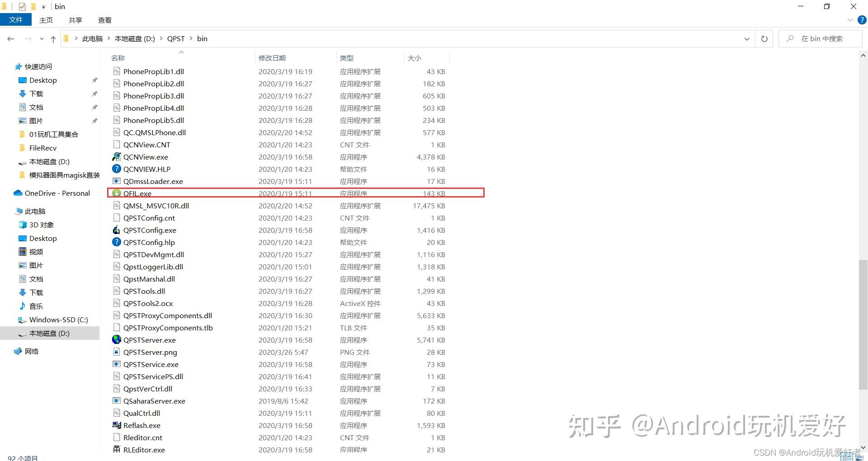
Task: Select 本地磁盘 (D:) under 此电脑
Action: pyautogui.click(x=50, y=333)
